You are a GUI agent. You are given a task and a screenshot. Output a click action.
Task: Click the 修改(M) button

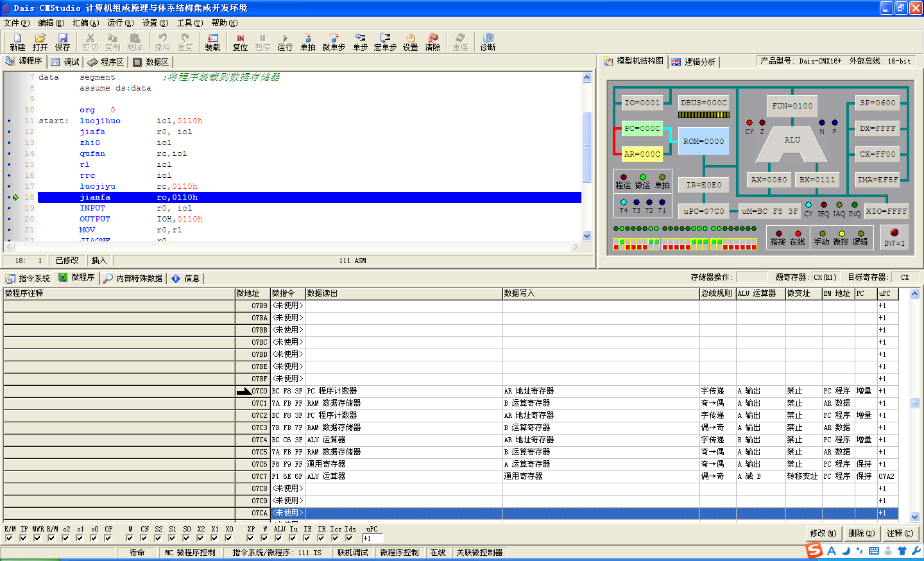point(823,533)
